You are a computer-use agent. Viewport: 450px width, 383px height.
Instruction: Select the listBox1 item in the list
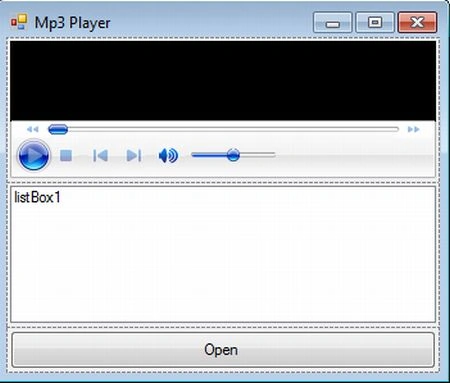(37, 197)
